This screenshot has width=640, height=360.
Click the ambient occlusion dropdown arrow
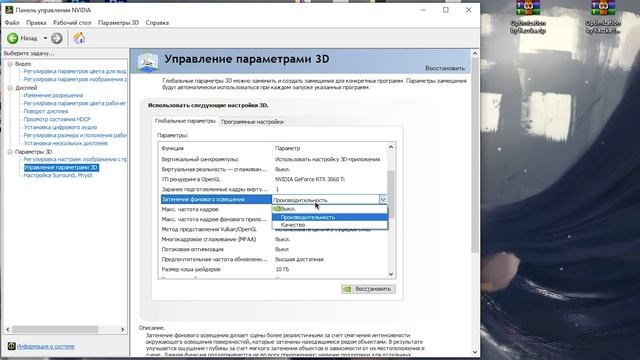pos(383,200)
